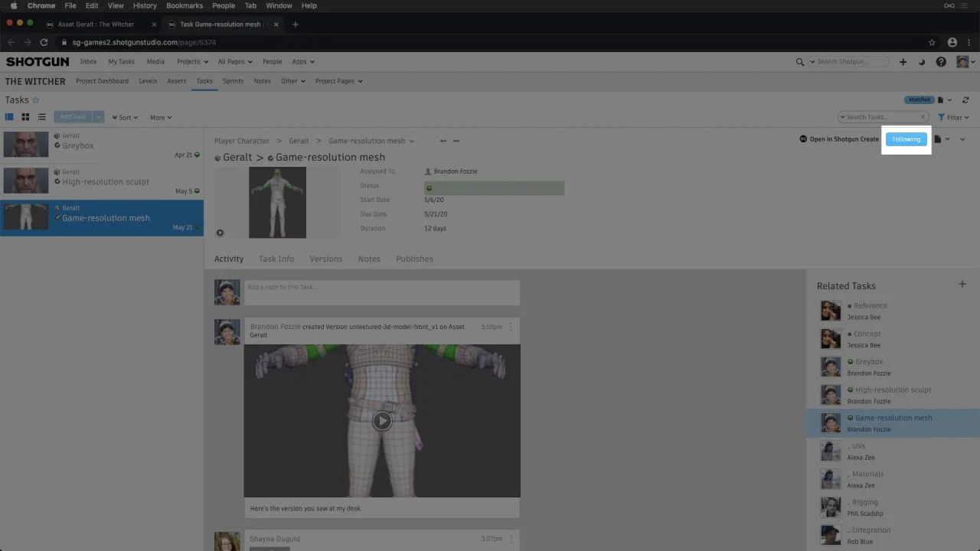This screenshot has width=980, height=551.
Task: Open the Filter dropdown
Action: [954, 117]
